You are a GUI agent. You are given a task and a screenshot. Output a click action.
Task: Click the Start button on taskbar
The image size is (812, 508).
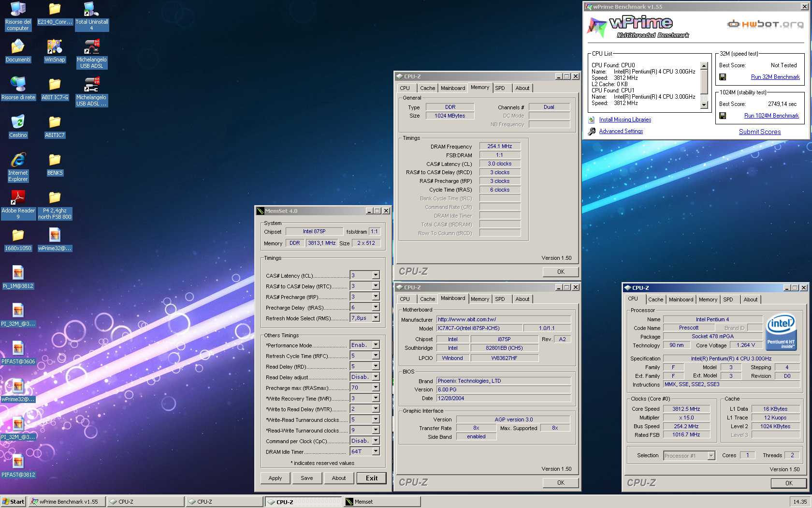[13, 502]
